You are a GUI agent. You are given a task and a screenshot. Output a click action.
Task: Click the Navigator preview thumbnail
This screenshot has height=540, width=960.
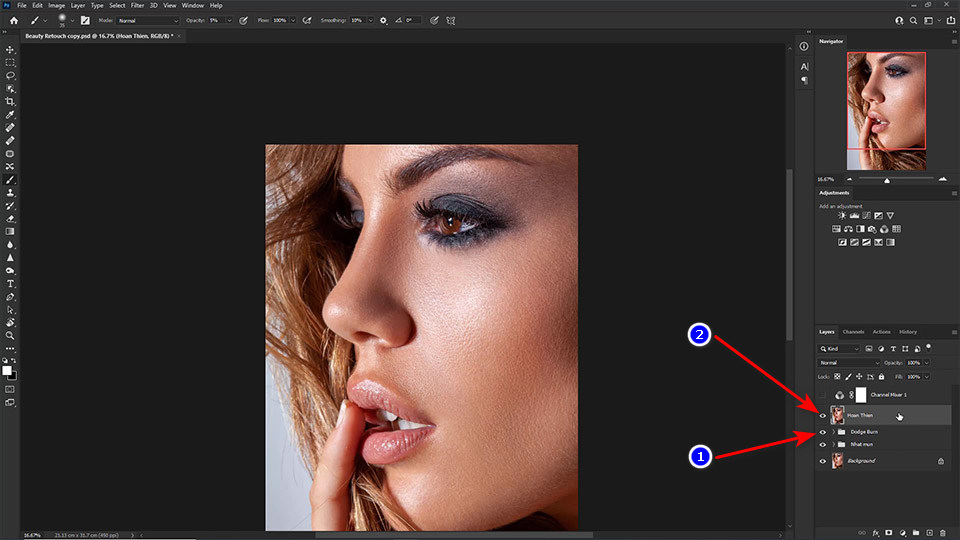[886, 110]
